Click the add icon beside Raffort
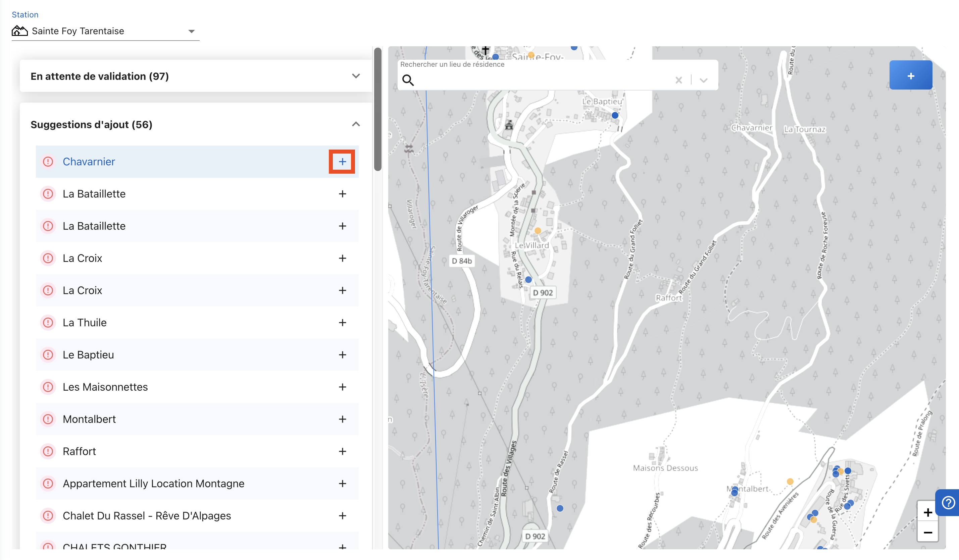This screenshot has height=560, width=959. [x=342, y=451]
